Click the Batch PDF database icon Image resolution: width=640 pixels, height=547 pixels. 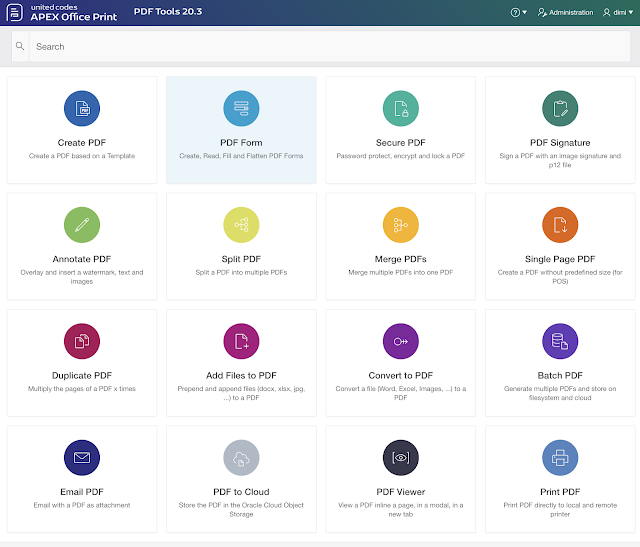coord(560,341)
